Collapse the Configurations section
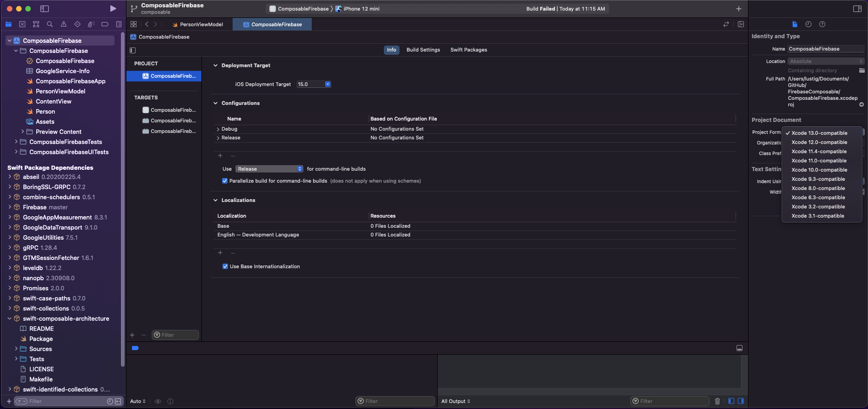This screenshot has width=868, height=409. pos(215,103)
